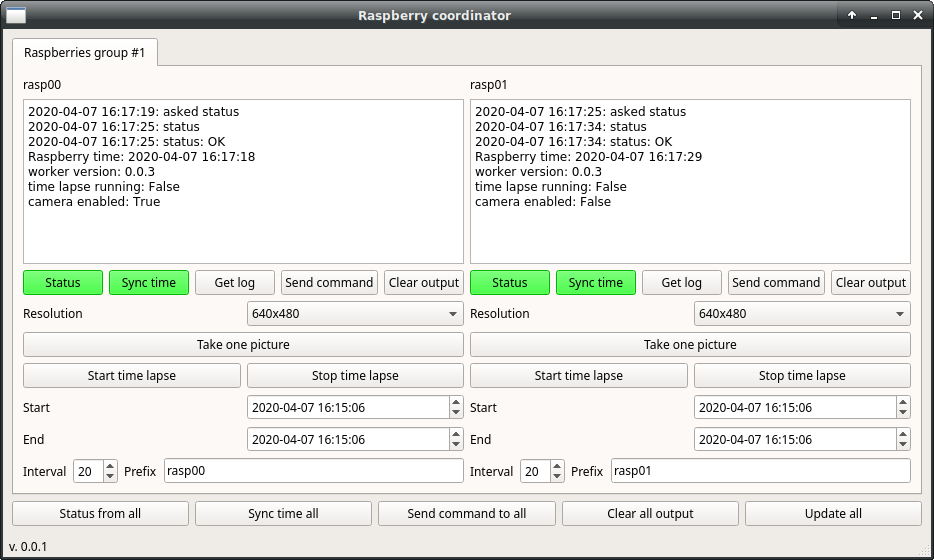
Task: Click version label 'v. 0.0.1'
Action: click(x=28, y=546)
